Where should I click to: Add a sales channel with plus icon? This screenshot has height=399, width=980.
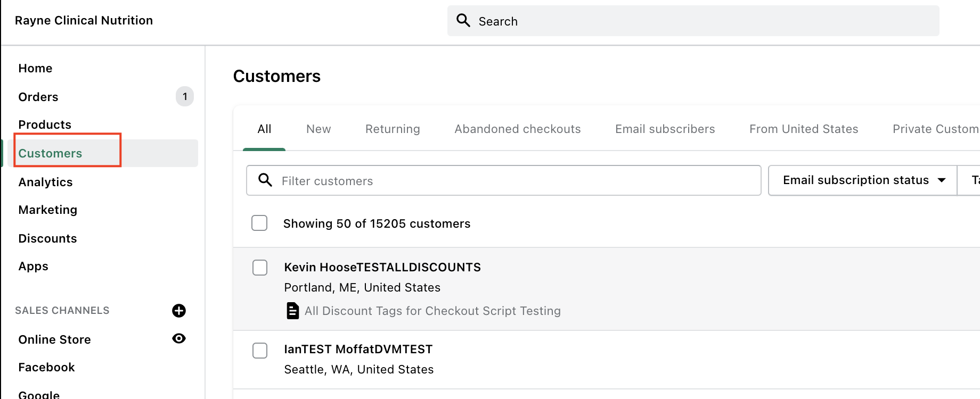pyautogui.click(x=179, y=311)
